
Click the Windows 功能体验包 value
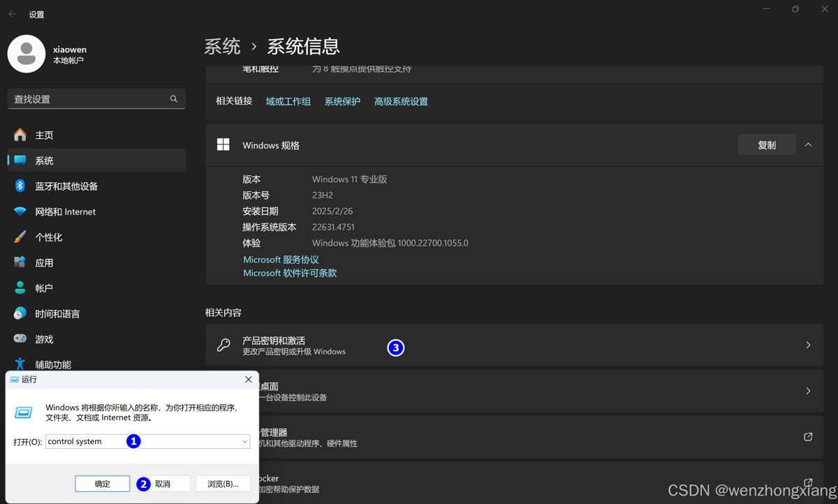click(x=390, y=244)
